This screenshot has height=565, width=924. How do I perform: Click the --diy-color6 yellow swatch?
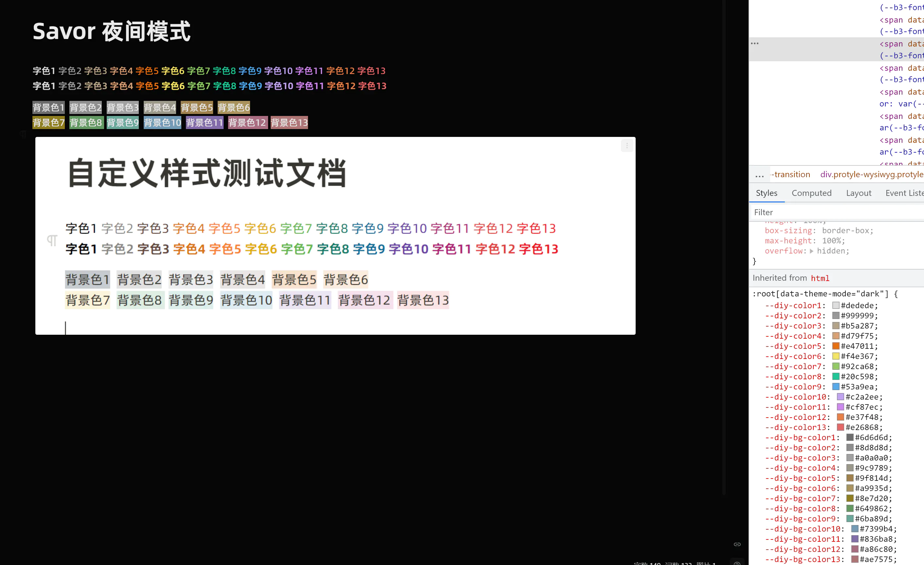pos(836,356)
